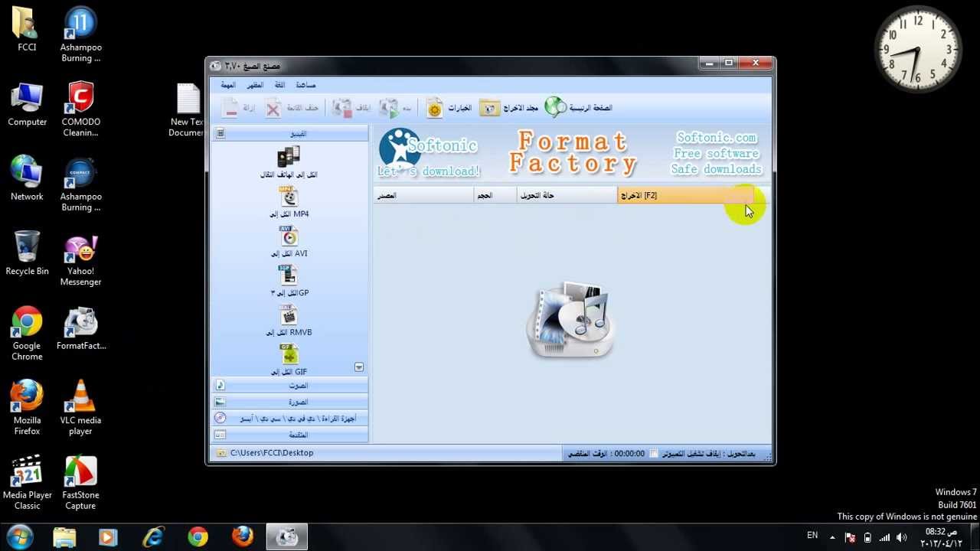Click the Size column header
Viewport: 980px width, 551px height.
click(x=495, y=195)
